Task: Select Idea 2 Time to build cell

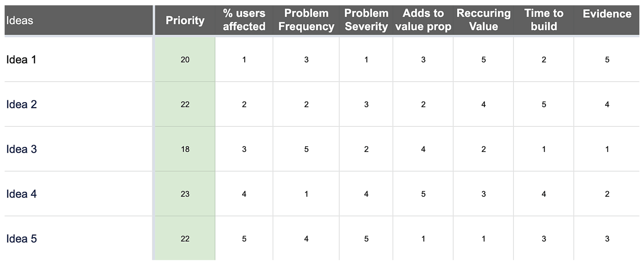Action: coord(544,104)
